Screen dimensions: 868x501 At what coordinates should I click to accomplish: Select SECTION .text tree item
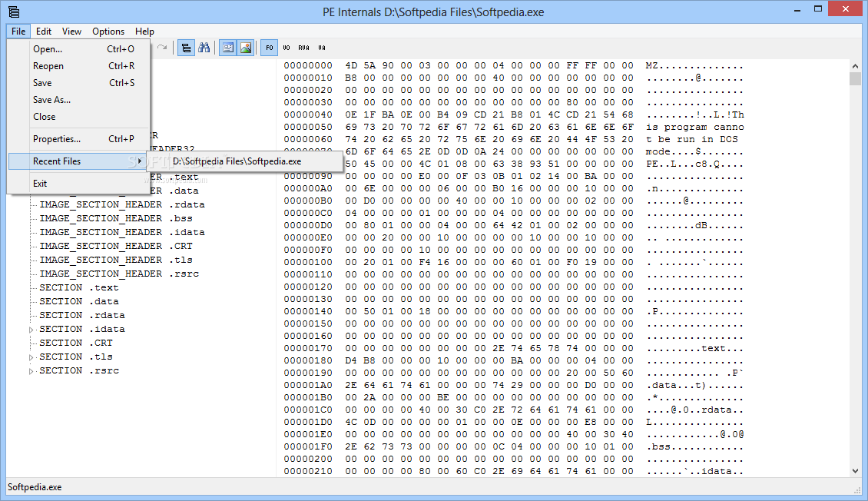click(x=78, y=287)
